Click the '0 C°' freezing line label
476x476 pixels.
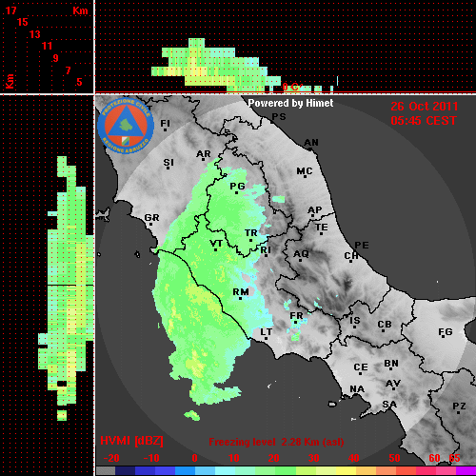291,87
